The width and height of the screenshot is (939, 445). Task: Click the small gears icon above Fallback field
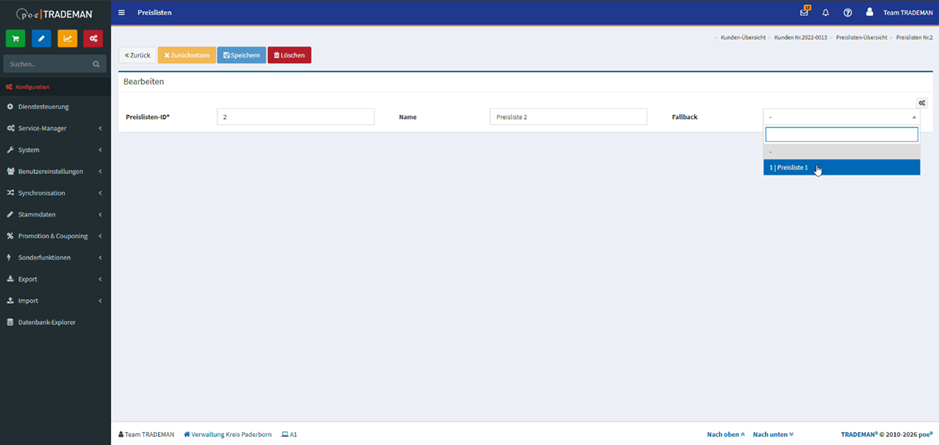(x=922, y=103)
